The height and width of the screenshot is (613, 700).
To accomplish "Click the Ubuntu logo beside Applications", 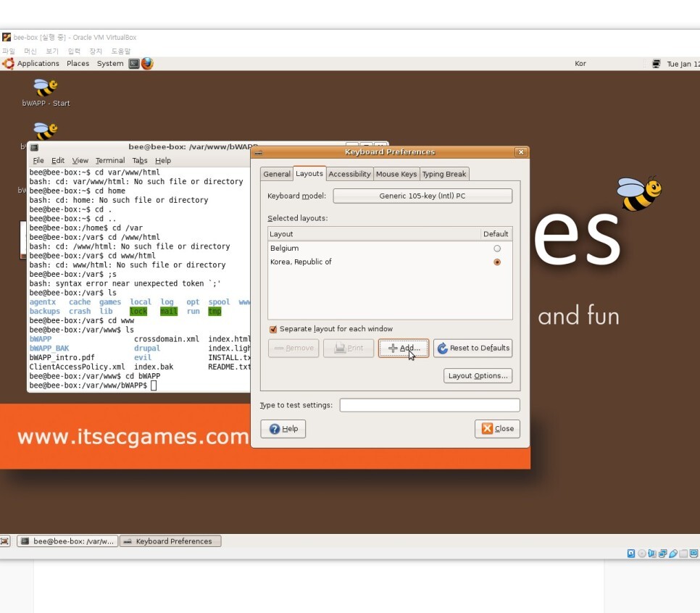I will (8, 64).
